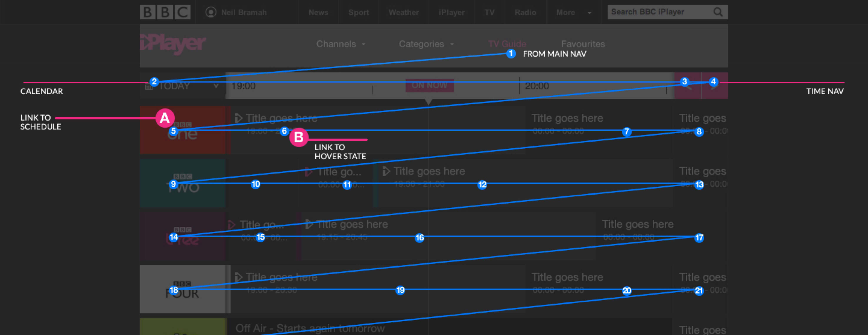Open the TODAY date dropdown
Screen dimensions: 868x335
pos(183,86)
